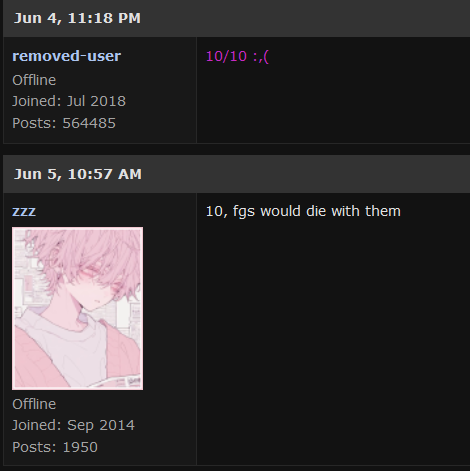This screenshot has width=470, height=471.
Task: Click the "Posts: 1950" count
Action: point(55,447)
